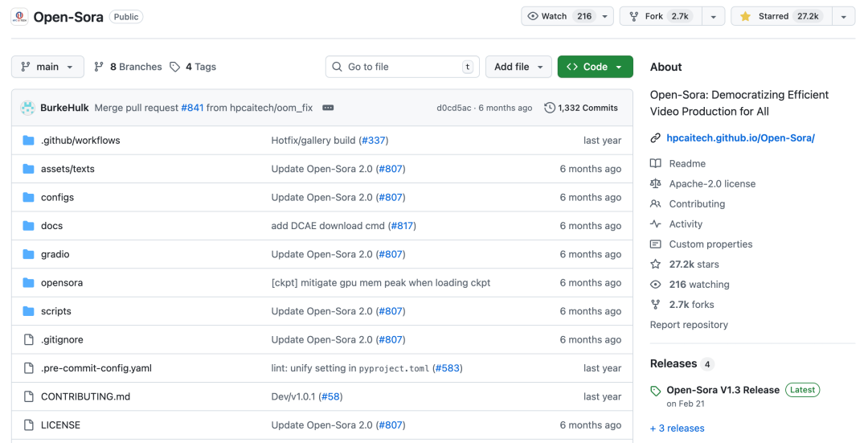868x443 pixels.
Task: Open the Add file dropdown
Action: (518, 67)
